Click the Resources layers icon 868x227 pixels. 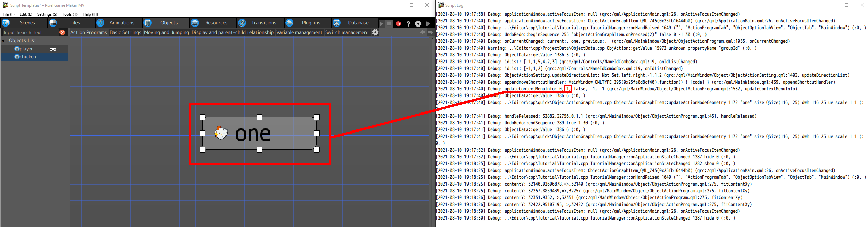click(x=195, y=23)
